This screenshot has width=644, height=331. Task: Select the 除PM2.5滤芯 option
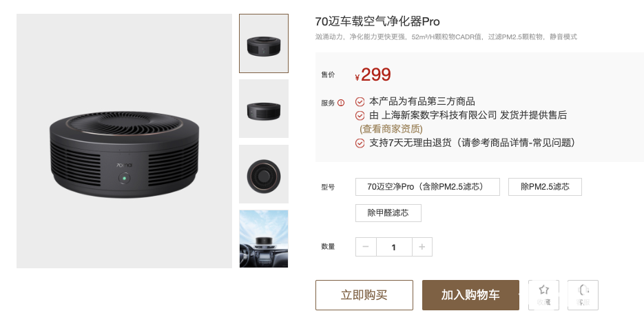click(545, 187)
